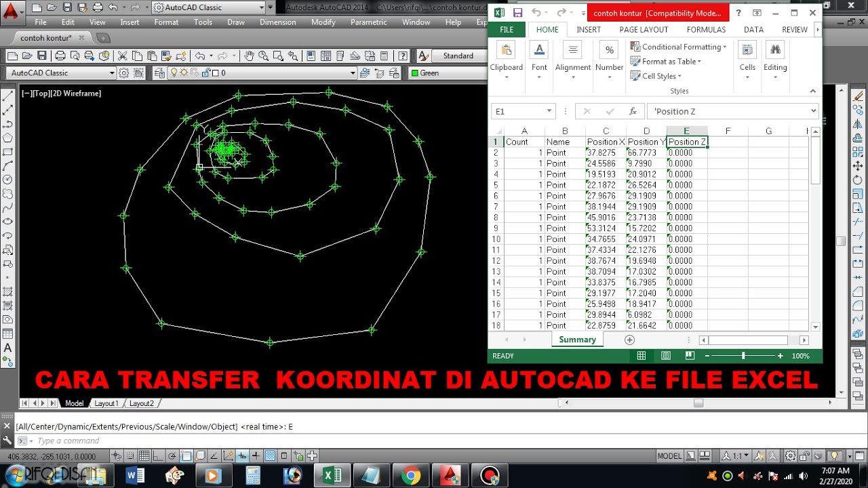The height and width of the screenshot is (488, 868).
Task: Click Excel Normal view icon in status bar
Action: click(x=642, y=356)
